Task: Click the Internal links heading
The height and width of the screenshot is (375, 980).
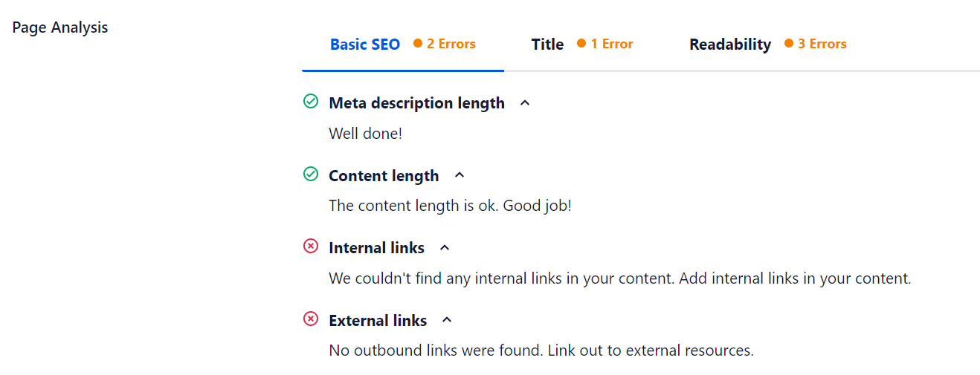Action: point(376,248)
